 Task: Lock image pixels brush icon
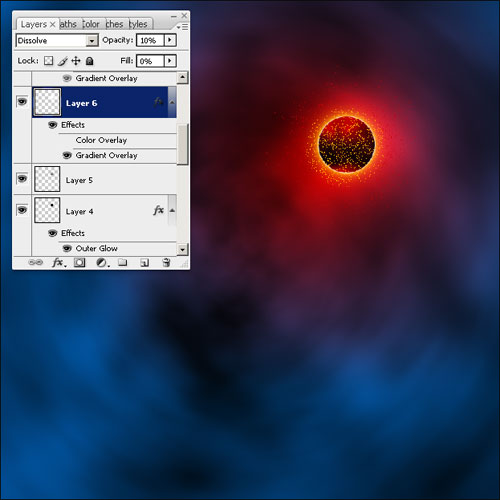click(62, 61)
